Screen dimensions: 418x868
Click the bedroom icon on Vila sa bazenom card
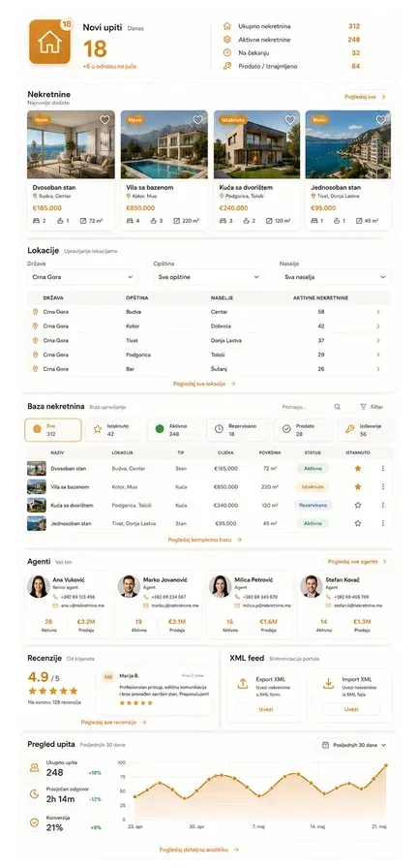pyautogui.click(x=130, y=220)
